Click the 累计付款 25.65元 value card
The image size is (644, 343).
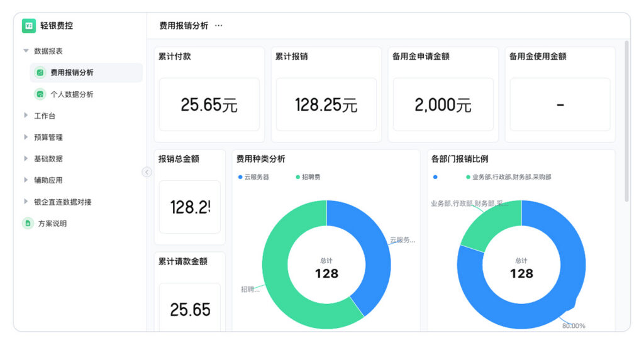coord(209,104)
